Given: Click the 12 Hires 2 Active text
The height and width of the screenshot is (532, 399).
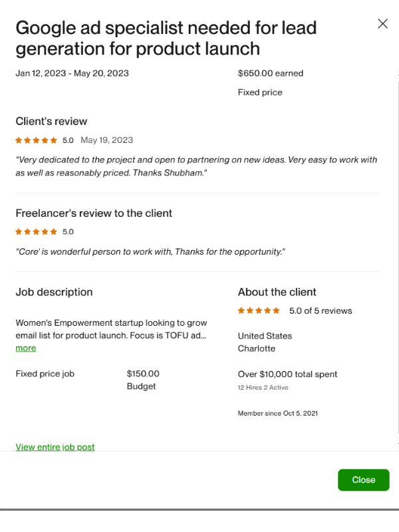Looking at the screenshot, I should coord(263,387).
